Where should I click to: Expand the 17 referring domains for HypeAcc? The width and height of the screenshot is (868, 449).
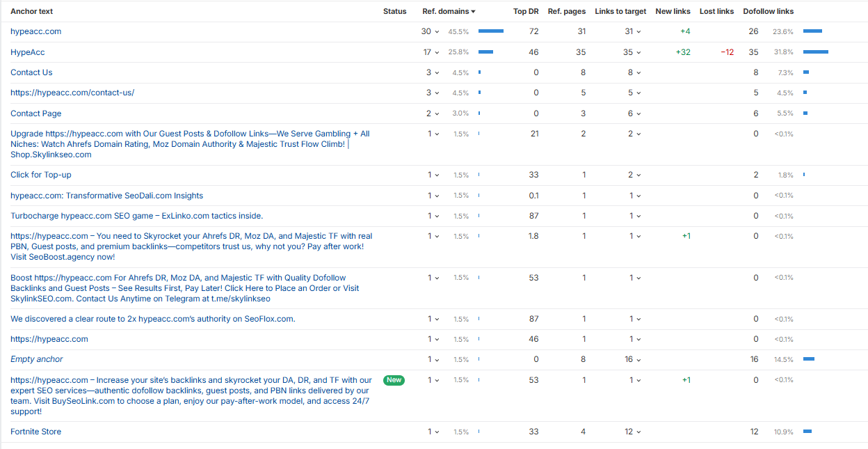(431, 52)
